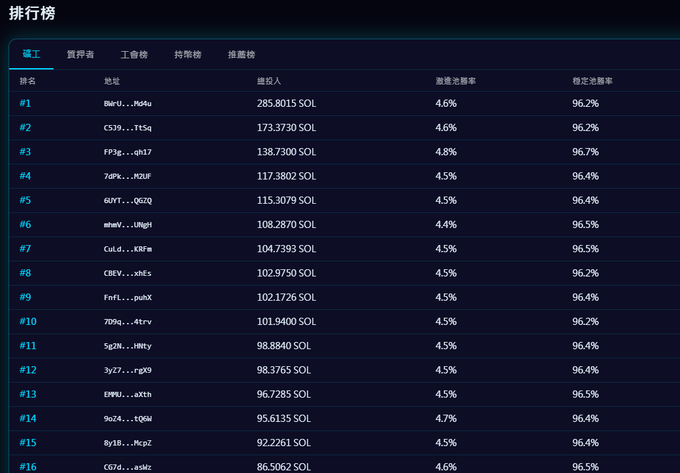Select the 持幣榜 tab

(188, 54)
